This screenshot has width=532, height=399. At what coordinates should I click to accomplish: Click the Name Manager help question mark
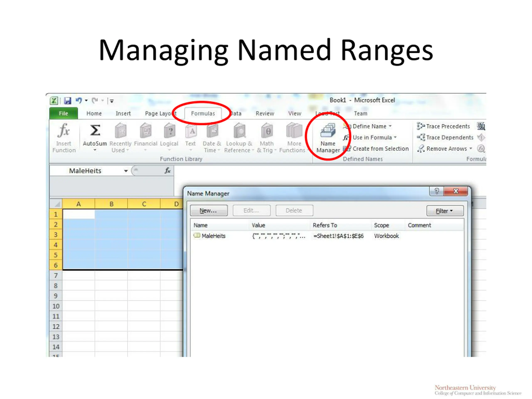(437, 191)
